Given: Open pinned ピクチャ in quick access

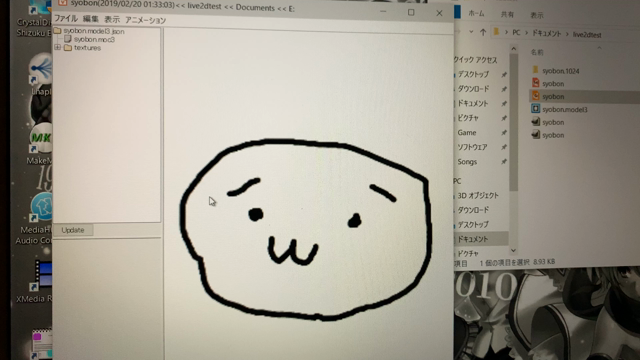Looking at the screenshot, I should 467,118.
